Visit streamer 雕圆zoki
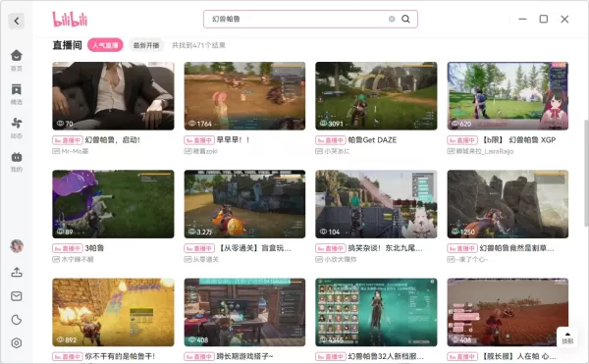Screen dimensions: 589x364 coord(205,151)
